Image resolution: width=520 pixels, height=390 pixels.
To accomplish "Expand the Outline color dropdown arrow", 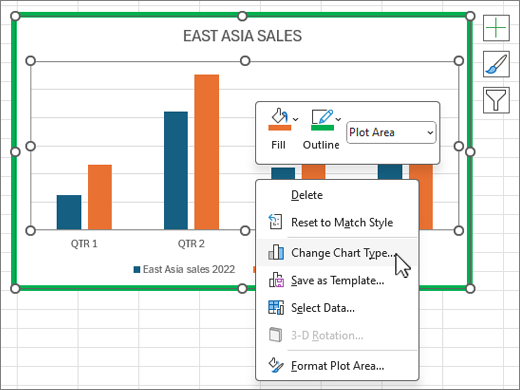I will click(338, 119).
